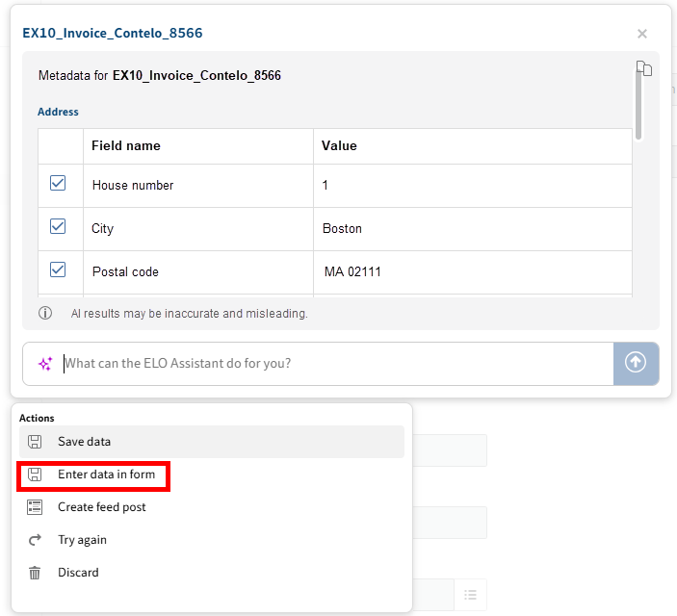Click the City field name
This screenshot has width=677, height=616.
pyautogui.click(x=102, y=229)
